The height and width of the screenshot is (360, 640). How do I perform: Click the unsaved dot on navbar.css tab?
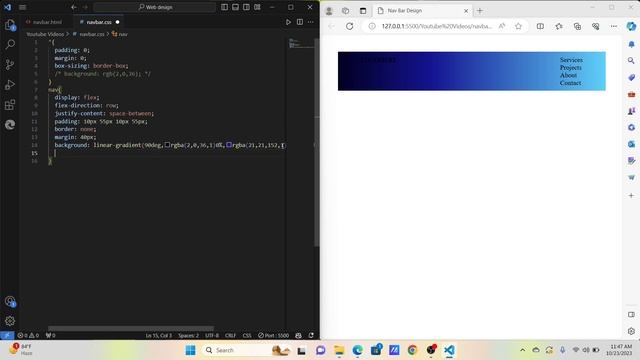tap(118, 22)
